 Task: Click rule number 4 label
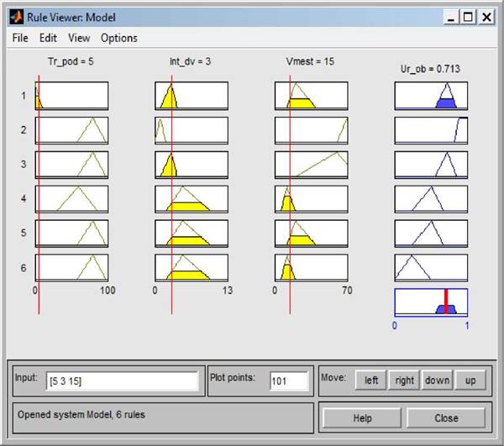point(24,198)
